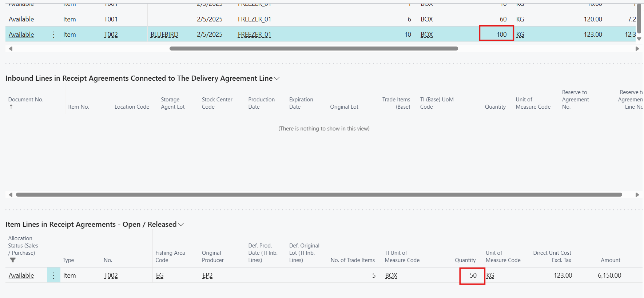This screenshot has height=298, width=644.
Task: Click right scroll arrow of the top grid
Action: pos(637,49)
